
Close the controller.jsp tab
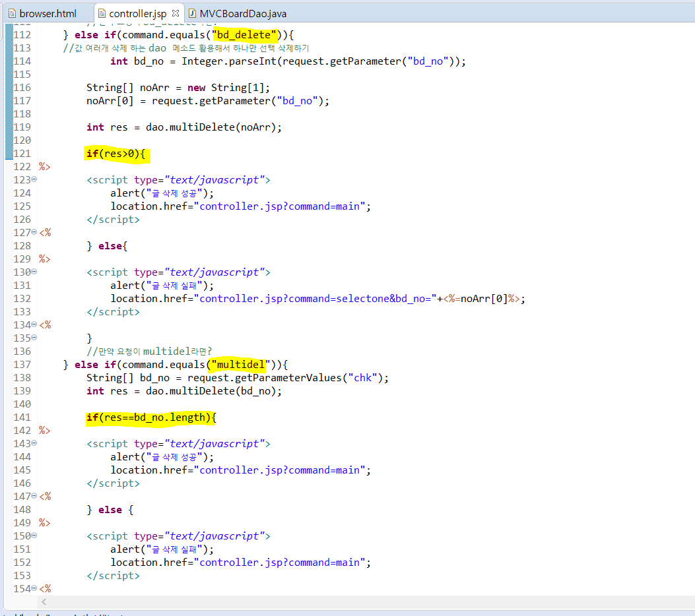tap(176, 13)
